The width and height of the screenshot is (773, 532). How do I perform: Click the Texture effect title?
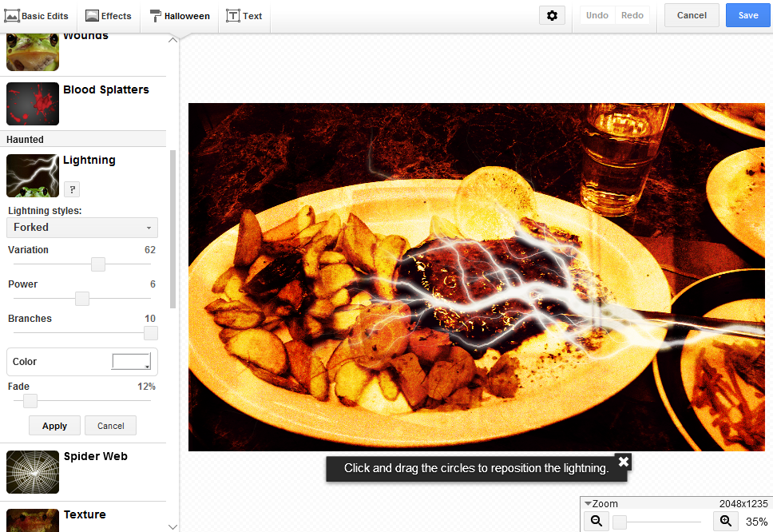tap(85, 514)
